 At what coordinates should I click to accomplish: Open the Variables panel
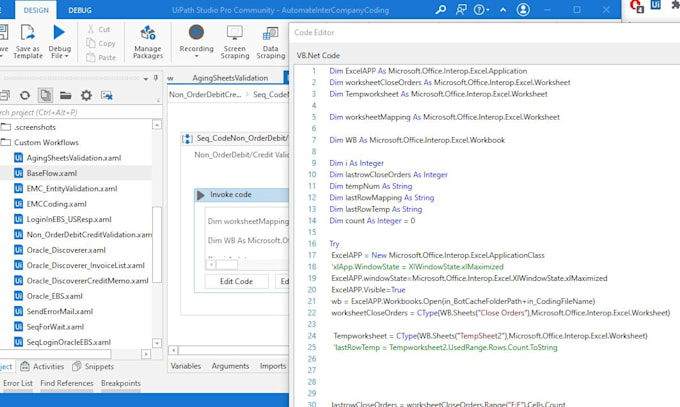coord(186,366)
